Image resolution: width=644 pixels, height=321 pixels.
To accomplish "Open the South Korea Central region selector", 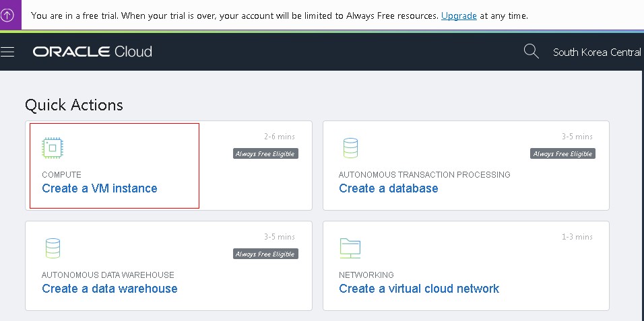I will (x=597, y=52).
